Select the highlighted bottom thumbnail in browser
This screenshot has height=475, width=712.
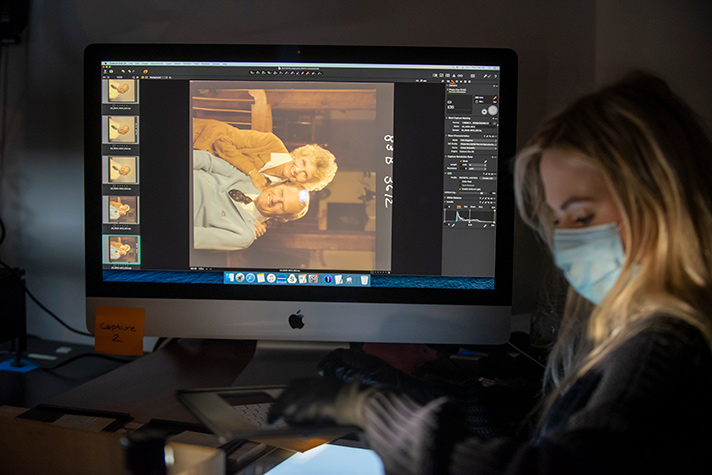[x=123, y=249]
